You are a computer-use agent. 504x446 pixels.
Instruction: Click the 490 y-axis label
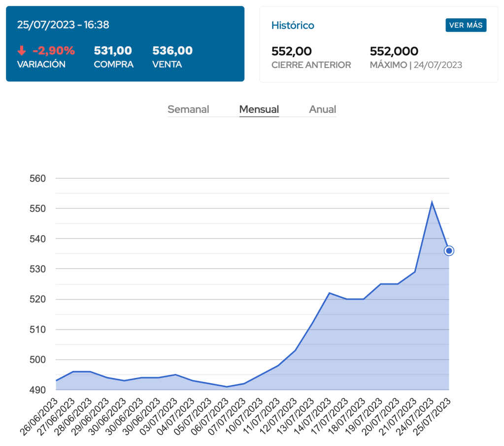[x=37, y=390]
